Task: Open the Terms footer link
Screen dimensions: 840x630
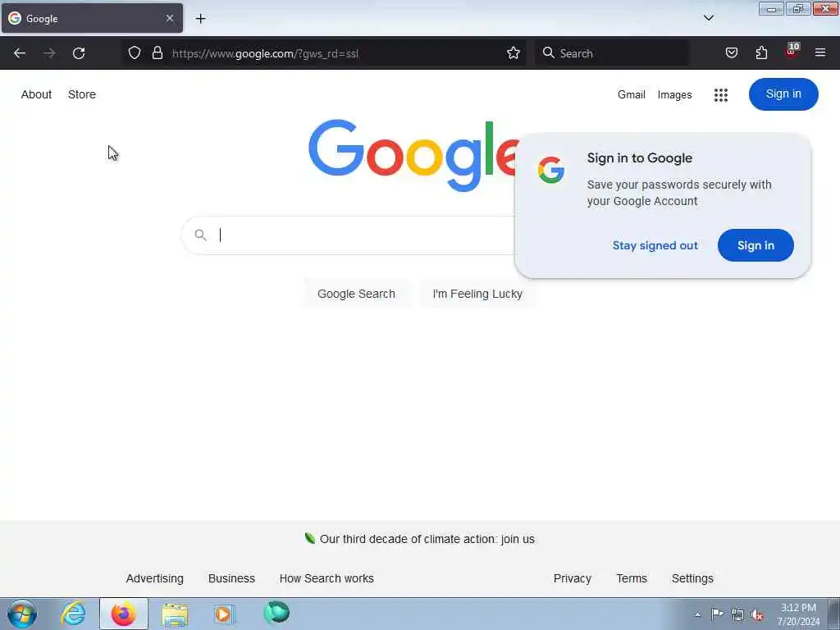Action: [632, 578]
